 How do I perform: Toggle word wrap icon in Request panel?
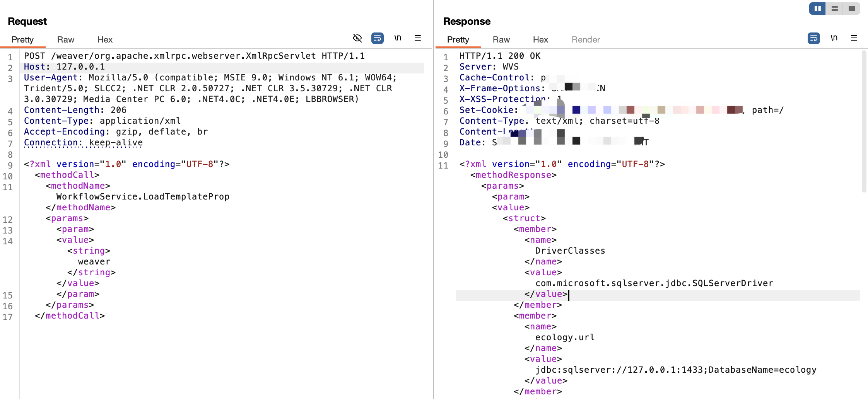[378, 38]
